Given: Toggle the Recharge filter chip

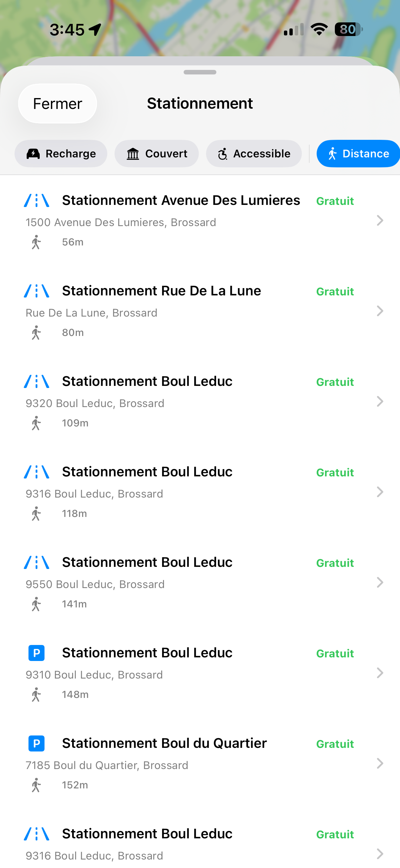Looking at the screenshot, I should (x=61, y=154).
